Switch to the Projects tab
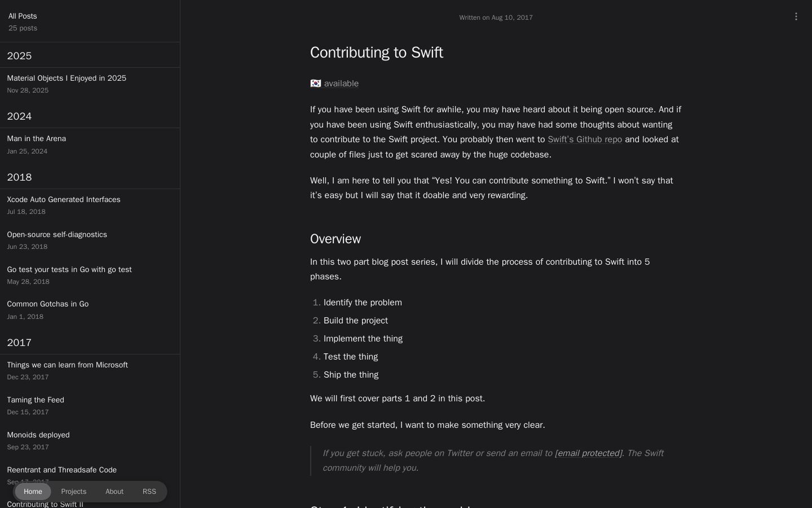This screenshot has height=508, width=812. click(74, 492)
